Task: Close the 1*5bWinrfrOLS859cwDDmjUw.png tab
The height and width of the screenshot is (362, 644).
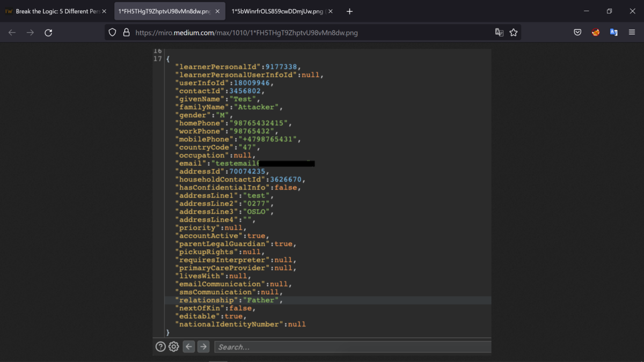Action: pyautogui.click(x=331, y=11)
